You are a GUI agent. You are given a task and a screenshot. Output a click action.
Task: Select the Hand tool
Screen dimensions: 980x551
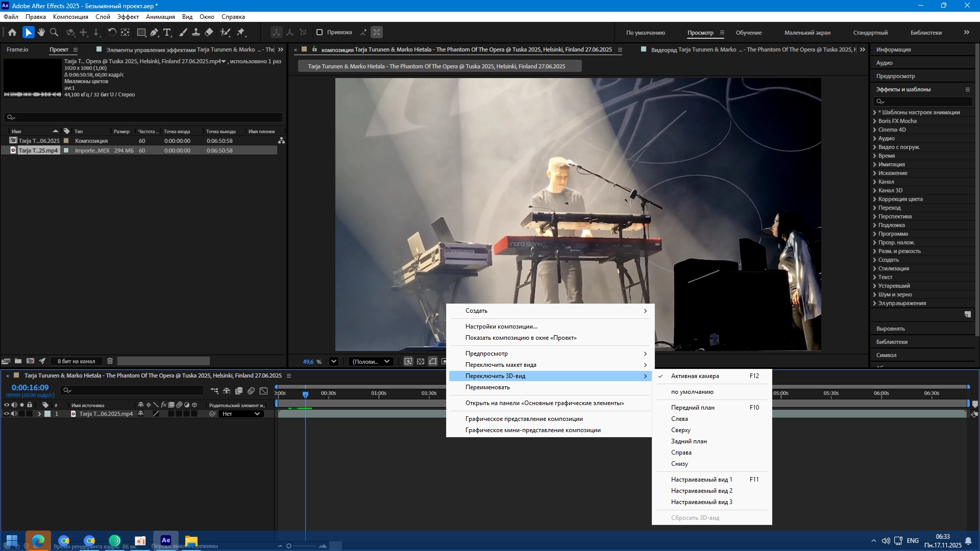point(41,32)
